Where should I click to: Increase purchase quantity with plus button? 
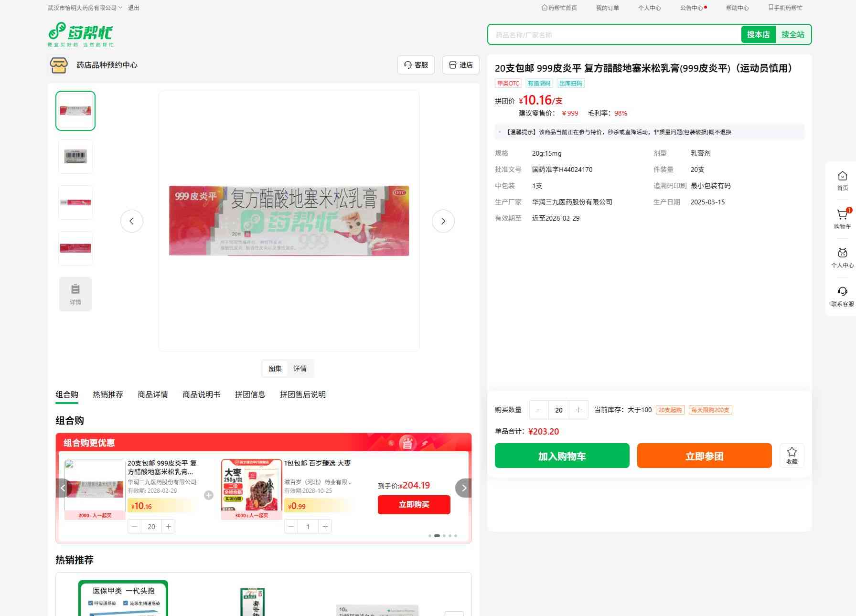578,410
